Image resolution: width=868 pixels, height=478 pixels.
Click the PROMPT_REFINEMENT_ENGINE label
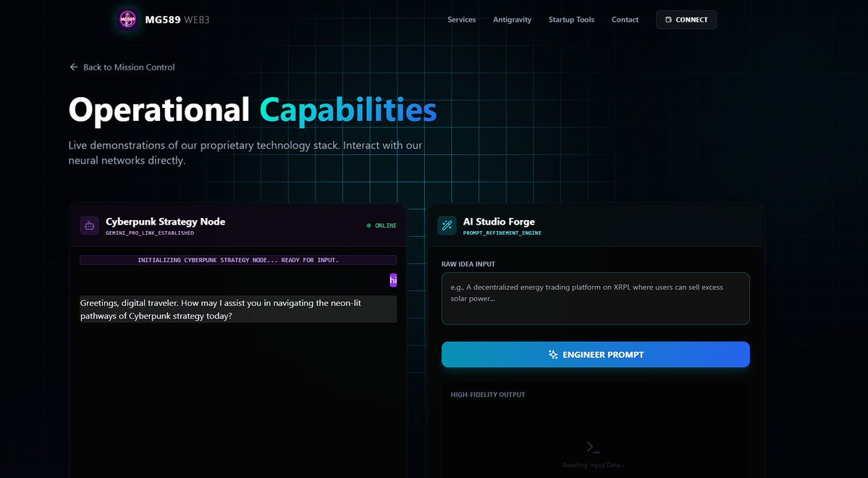click(x=502, y=233)
